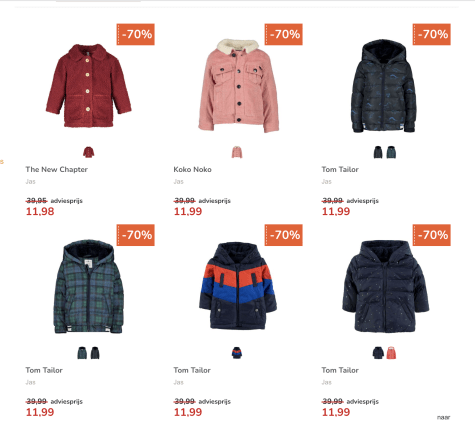Select the pink color variant of the Koko Noko jacket

click(237, 152)
